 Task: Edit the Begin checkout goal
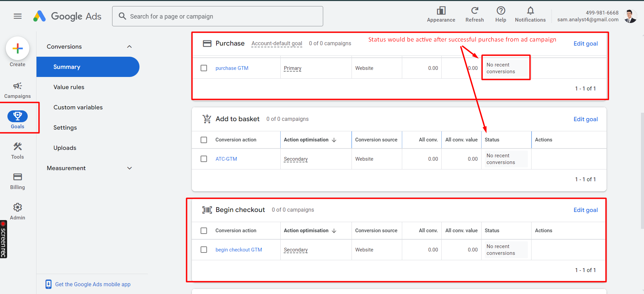(586, 210)
